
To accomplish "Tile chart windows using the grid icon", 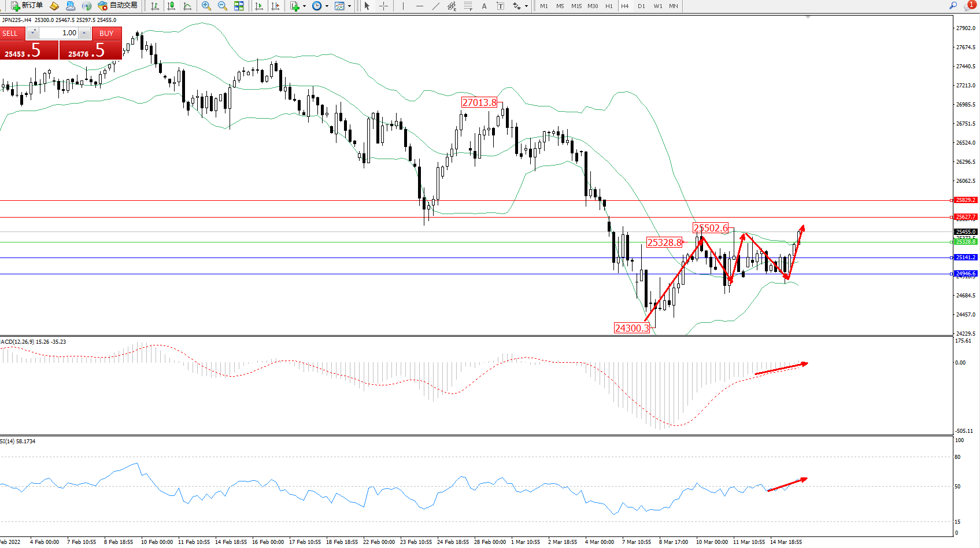I will (239, 6).
